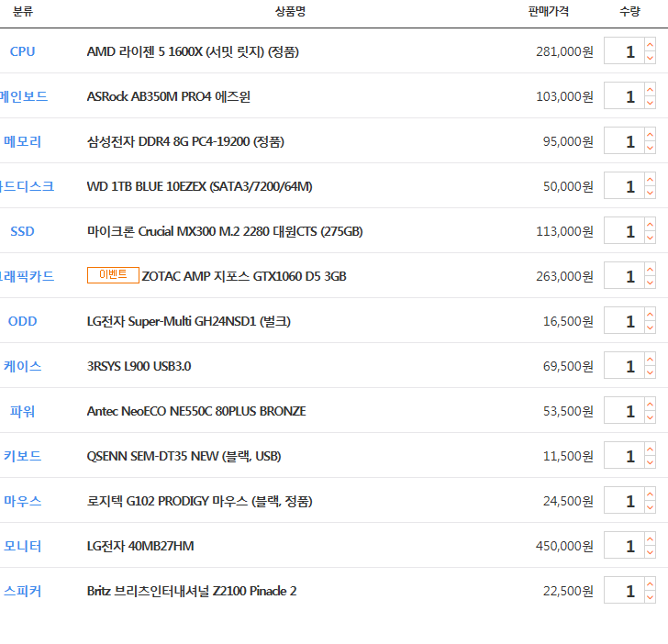Decrease quantity for ASRock AB350M PRO4
668x644 pixels.
(x=650, y=103)
